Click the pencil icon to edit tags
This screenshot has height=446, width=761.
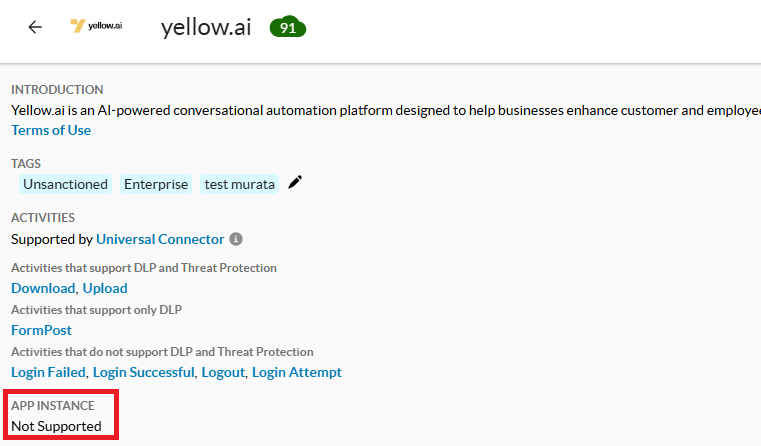tap(295, 182)
